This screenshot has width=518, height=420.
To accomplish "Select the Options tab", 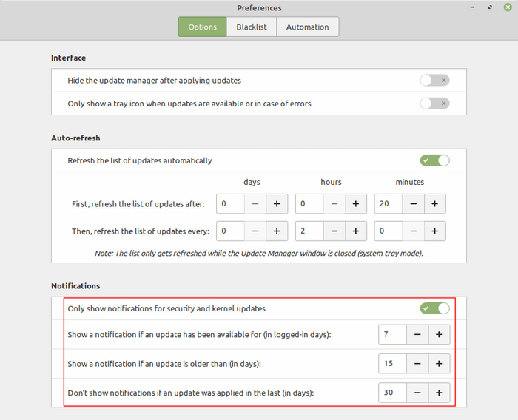I will tap(203, 27).
